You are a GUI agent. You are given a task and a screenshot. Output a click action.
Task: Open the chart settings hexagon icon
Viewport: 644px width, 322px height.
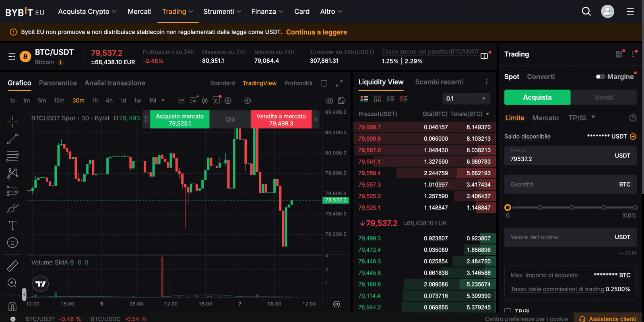pyautogui.click(x=228, y=100)
